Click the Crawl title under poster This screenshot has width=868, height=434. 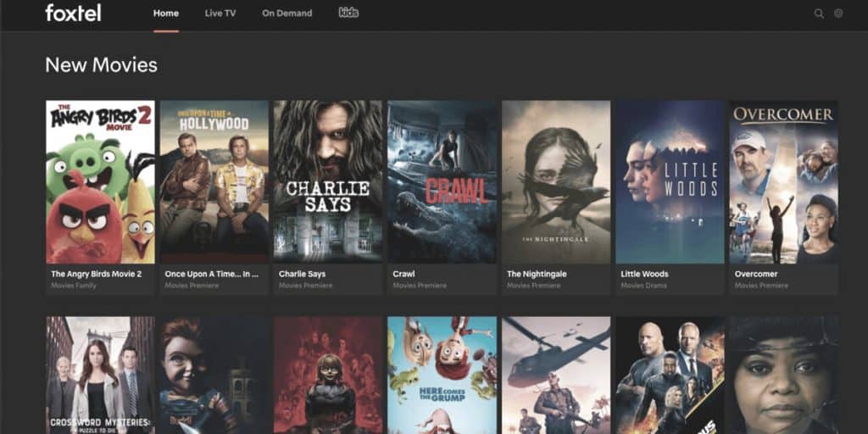(x=403, y=274)
